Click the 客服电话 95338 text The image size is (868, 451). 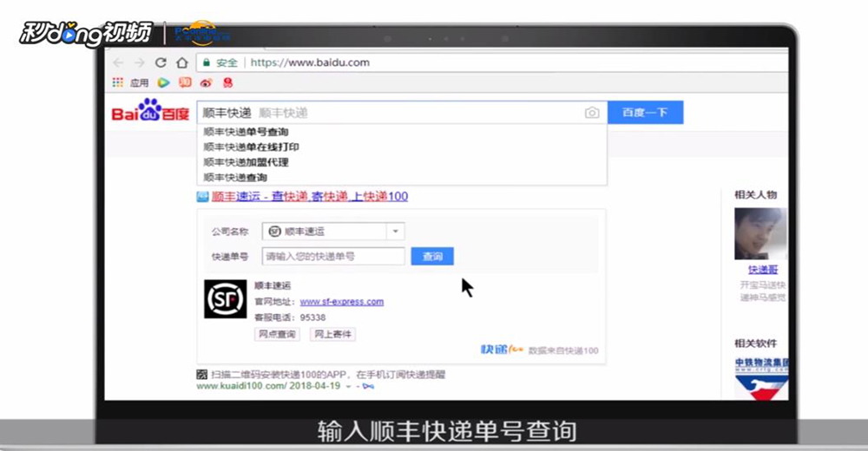coord(290,317)
